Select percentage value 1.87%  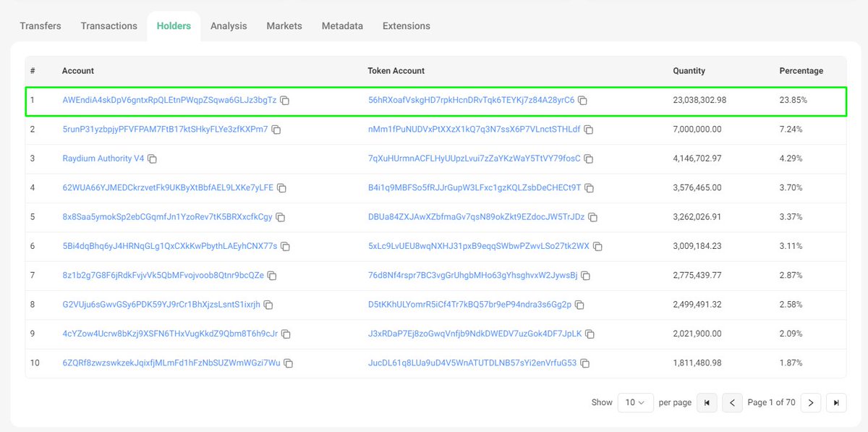(791, 363)
